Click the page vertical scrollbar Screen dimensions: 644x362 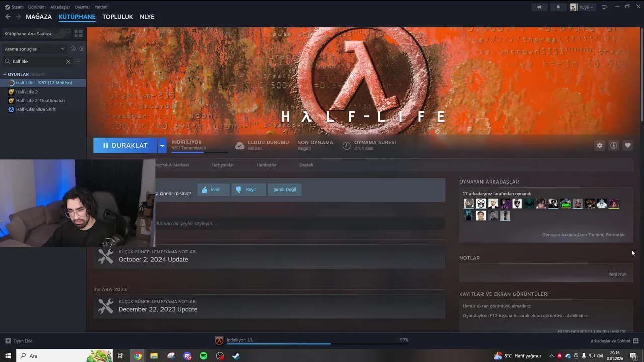coord(642,75)
